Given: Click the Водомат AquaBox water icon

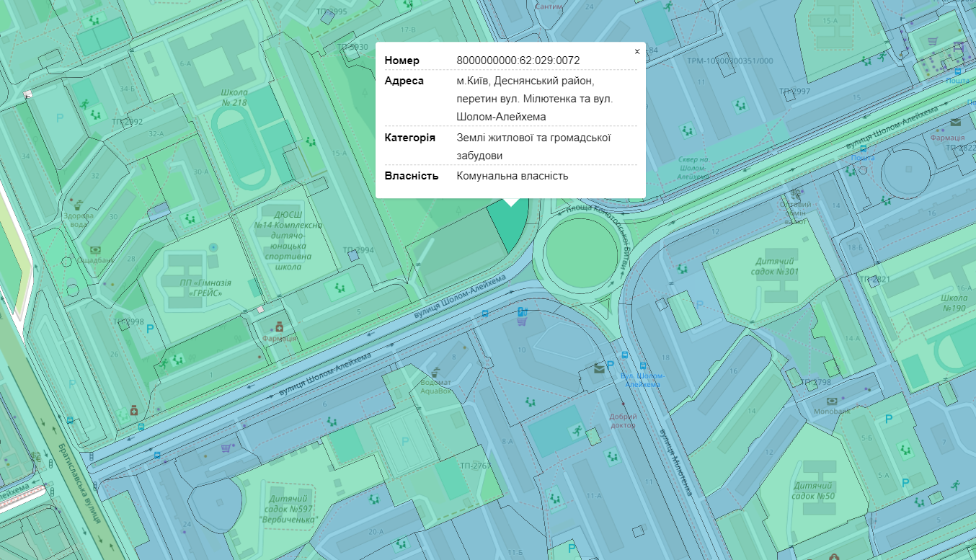Looking at the screenshot, I should click(x=433, y=374).
